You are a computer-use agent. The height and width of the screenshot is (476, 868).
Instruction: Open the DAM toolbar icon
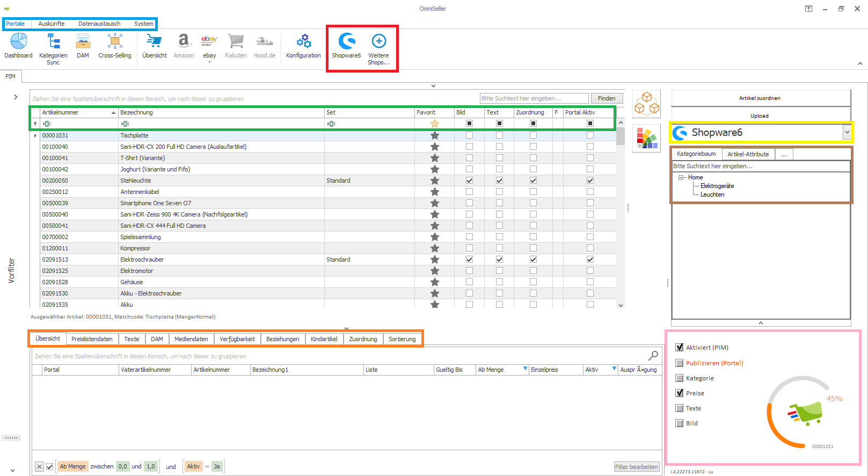point(83,41)
